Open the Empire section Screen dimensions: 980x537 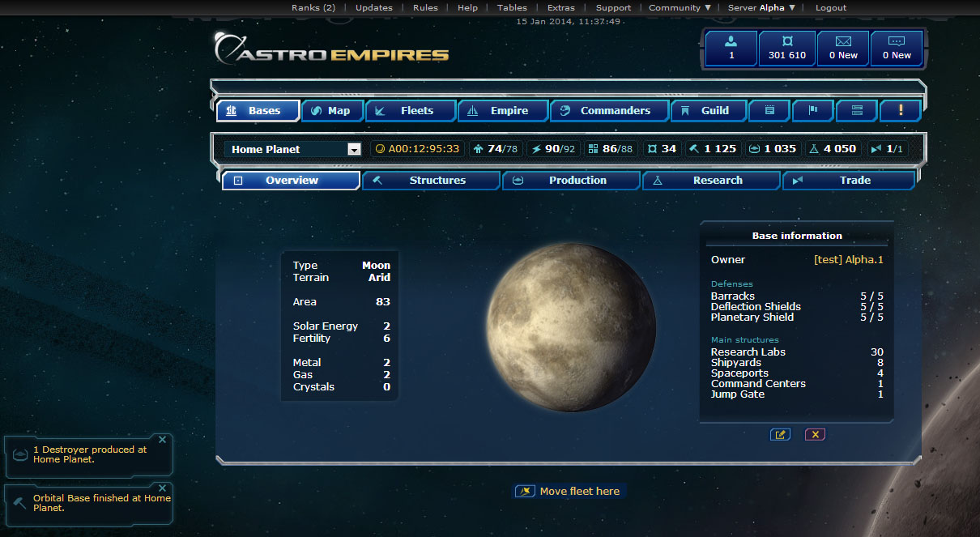click(503, 110)
